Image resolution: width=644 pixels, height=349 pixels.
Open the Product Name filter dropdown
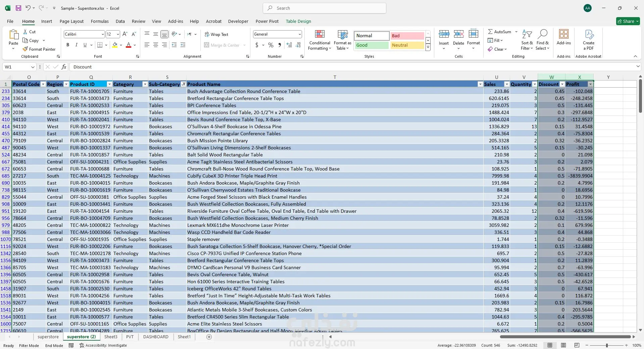(480, 84)
